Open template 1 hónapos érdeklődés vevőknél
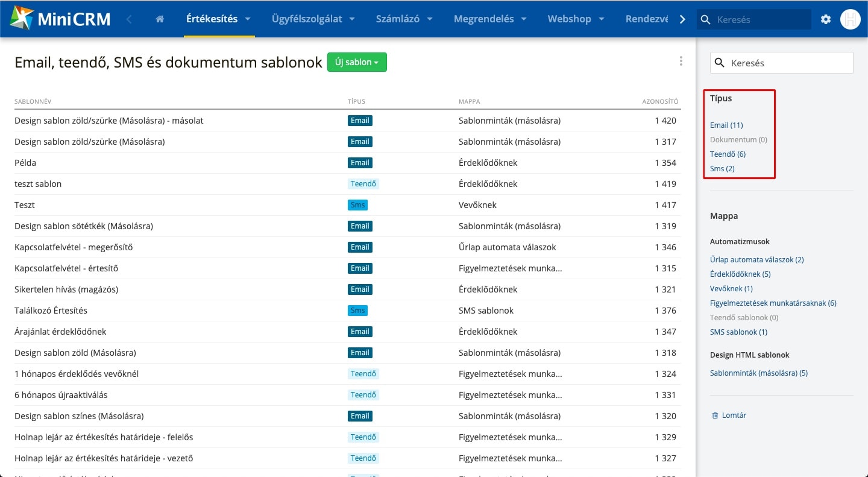This screenshot has height=477, width=868. pos(77,374)
